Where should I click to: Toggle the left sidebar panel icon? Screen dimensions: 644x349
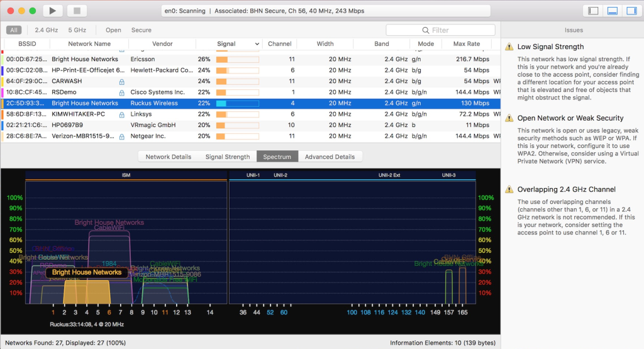point(592,11)
